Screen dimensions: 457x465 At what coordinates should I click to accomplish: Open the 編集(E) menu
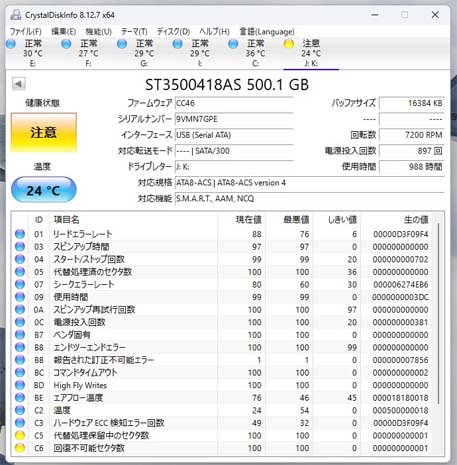(63, 32)
